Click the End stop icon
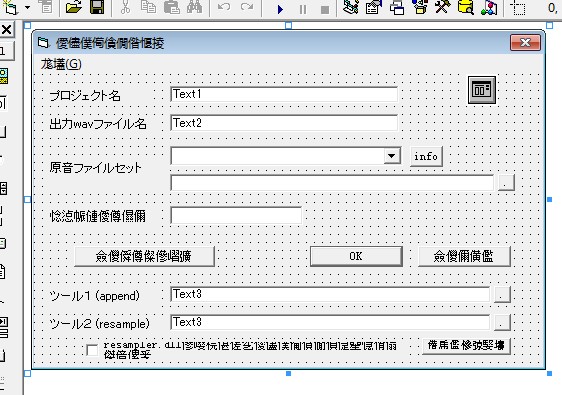 pos(325,9)
